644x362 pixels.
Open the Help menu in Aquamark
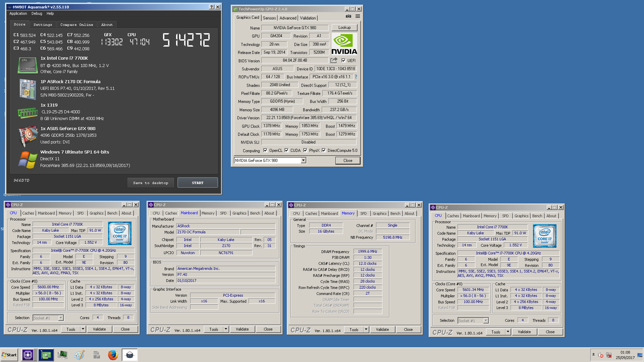50,14
